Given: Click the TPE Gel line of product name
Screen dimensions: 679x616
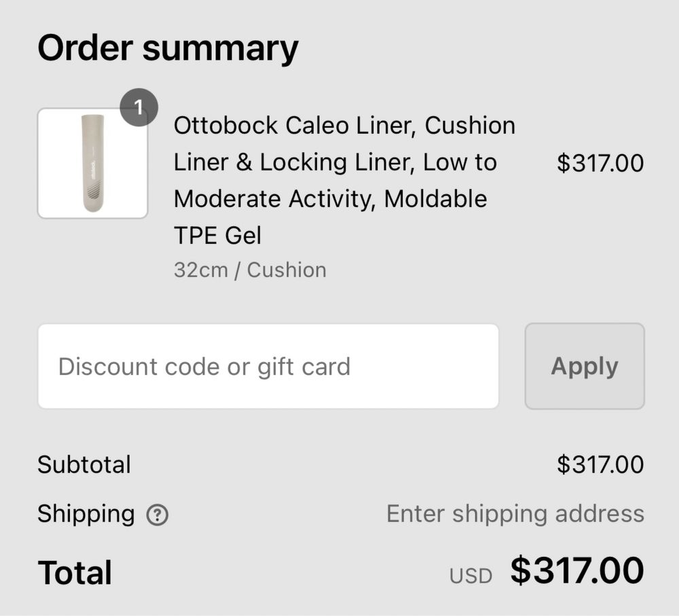Looking at the screenshot, I should [217, 236].
